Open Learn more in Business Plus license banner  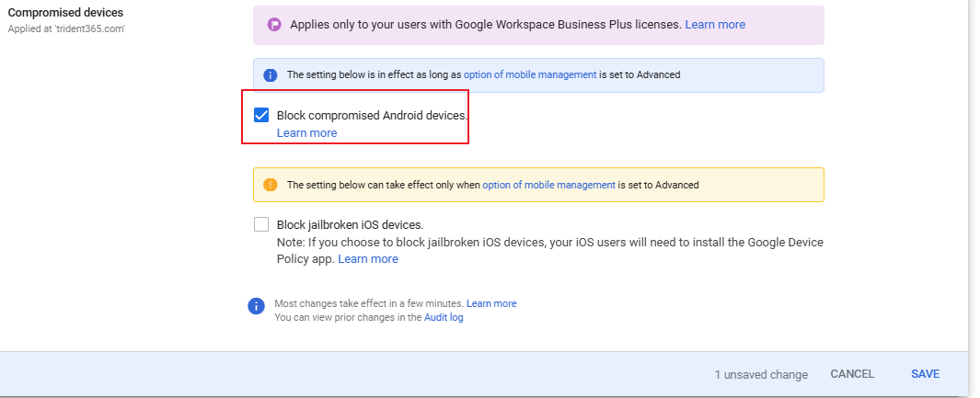[x=715, y=25]
